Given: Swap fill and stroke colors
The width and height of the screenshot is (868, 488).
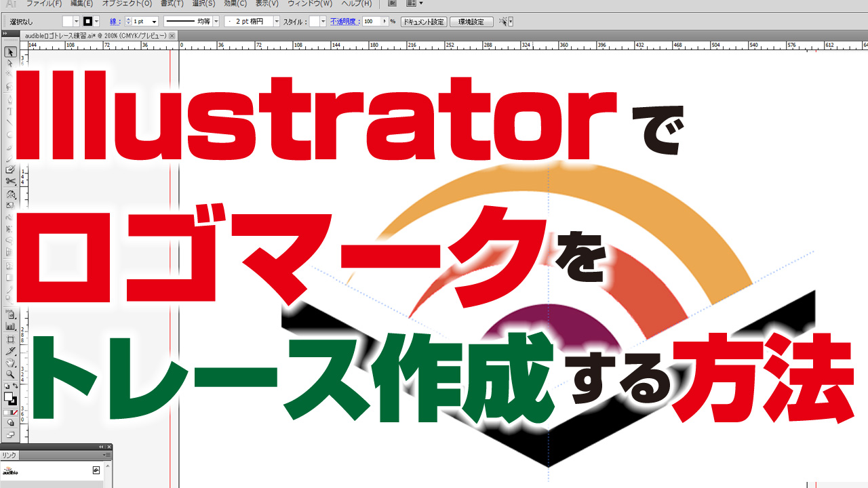Looking at the screenshot, I should tap(15, 386).
